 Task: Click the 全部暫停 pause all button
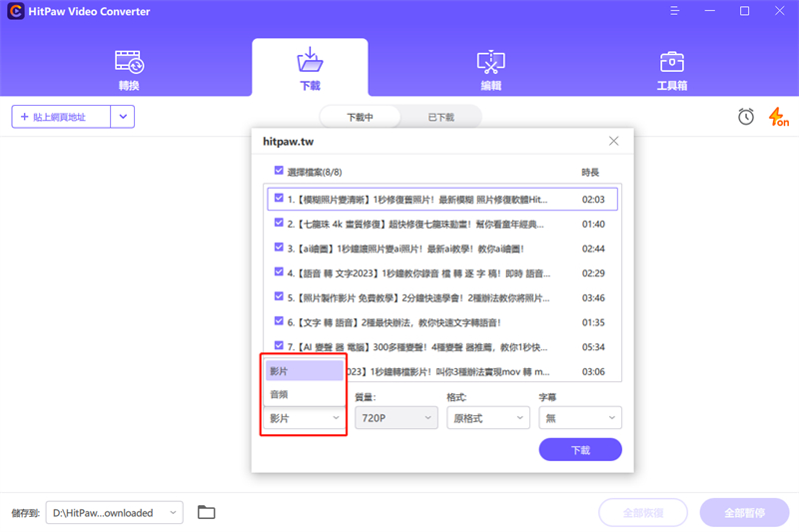744,513
